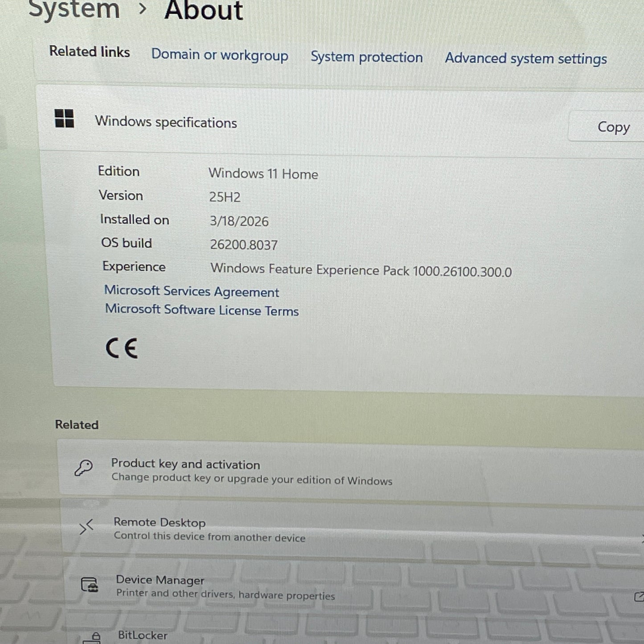Image resolution: width=644 pixels, height=644 pixels.
Task: Click the CE marking symbol
Action: [x=122, y=347]
